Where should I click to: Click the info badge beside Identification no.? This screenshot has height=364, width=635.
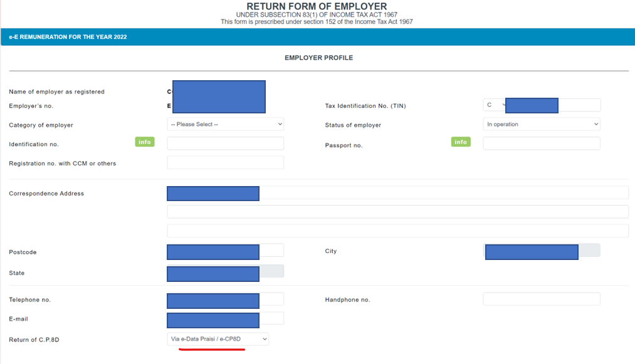pyautogui.click(x=145, y=142)
